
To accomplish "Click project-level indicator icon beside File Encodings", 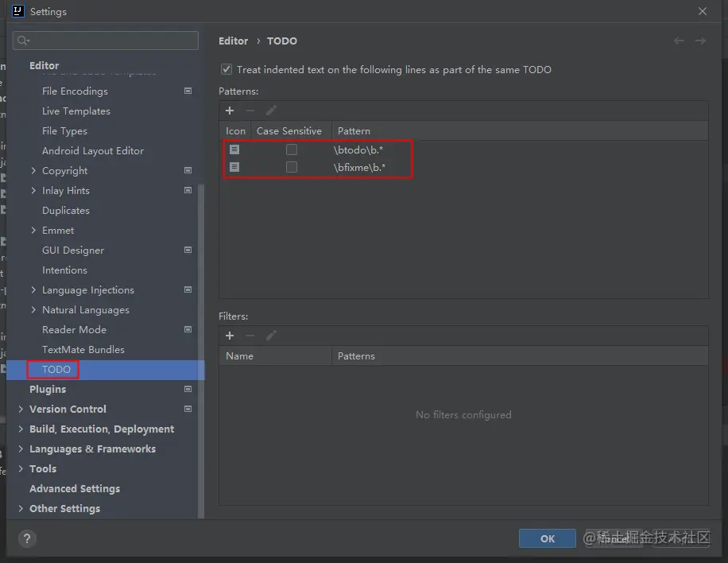I will pos(188,91).
